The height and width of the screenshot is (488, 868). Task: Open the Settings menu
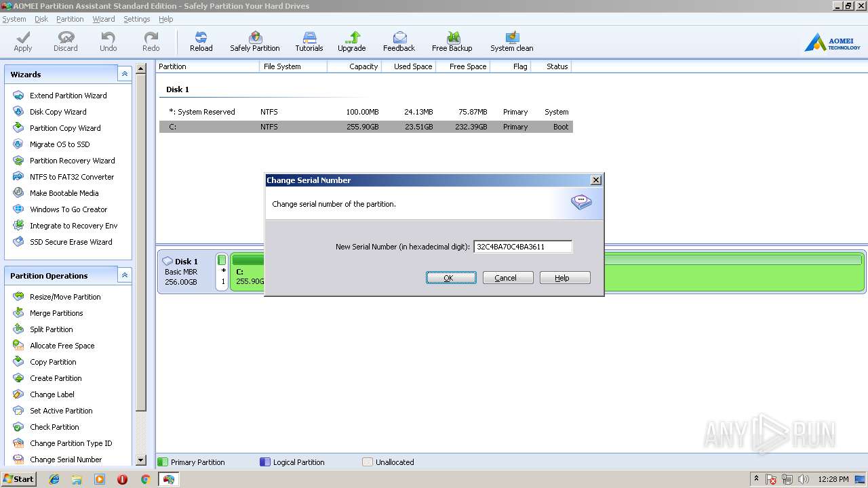(x=137, y=19)
